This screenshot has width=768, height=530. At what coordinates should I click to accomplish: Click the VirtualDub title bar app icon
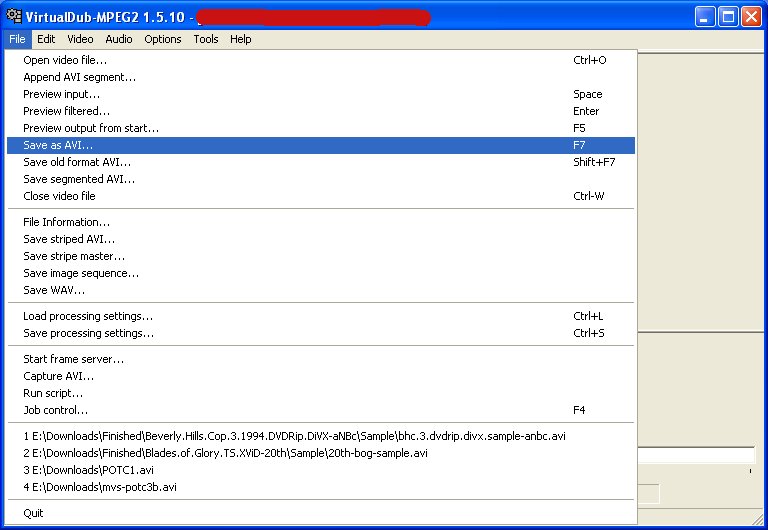[x=14, y=16]
